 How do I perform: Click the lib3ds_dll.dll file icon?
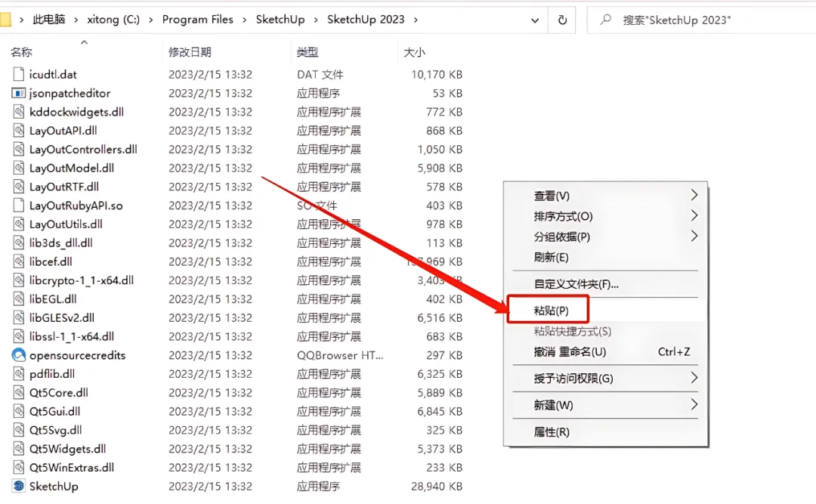click(x=19, y=243)
